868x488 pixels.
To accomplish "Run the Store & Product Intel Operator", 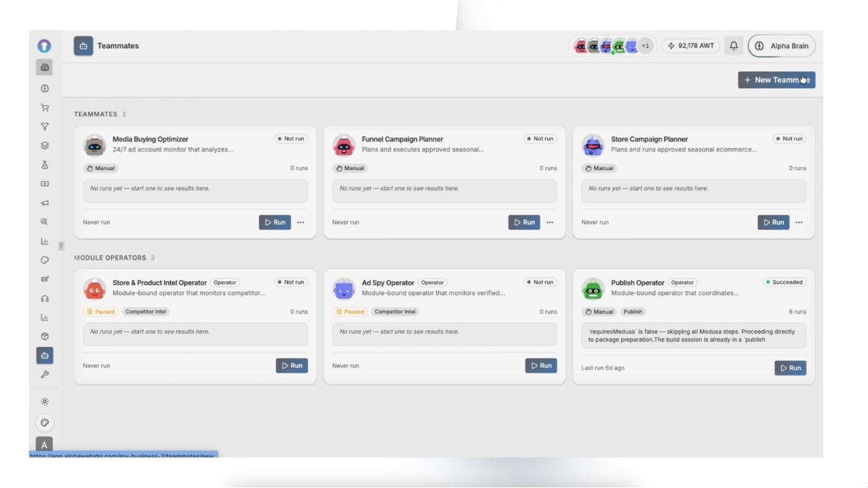I will [292, 365].
